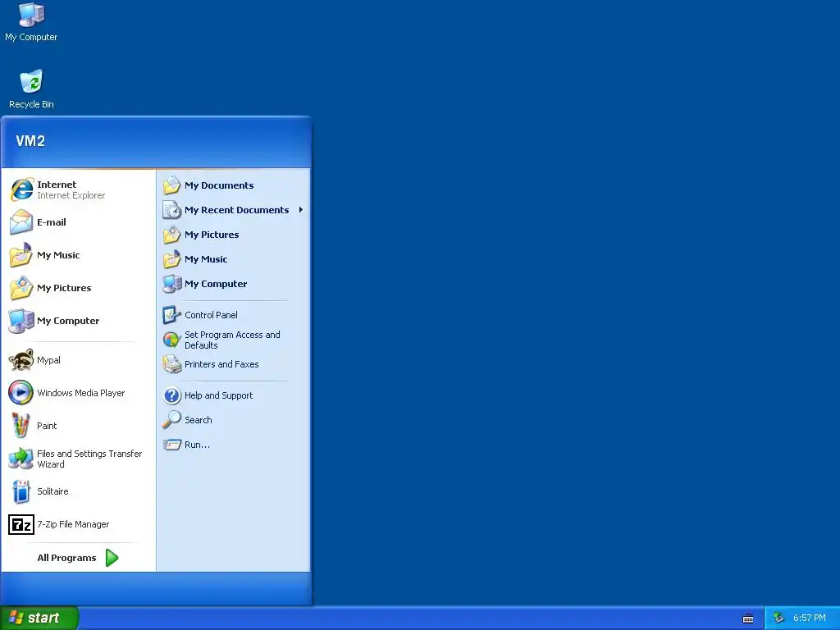Open the Control Panel icon
Screen dimensions: 840x630
click(172, 315)
